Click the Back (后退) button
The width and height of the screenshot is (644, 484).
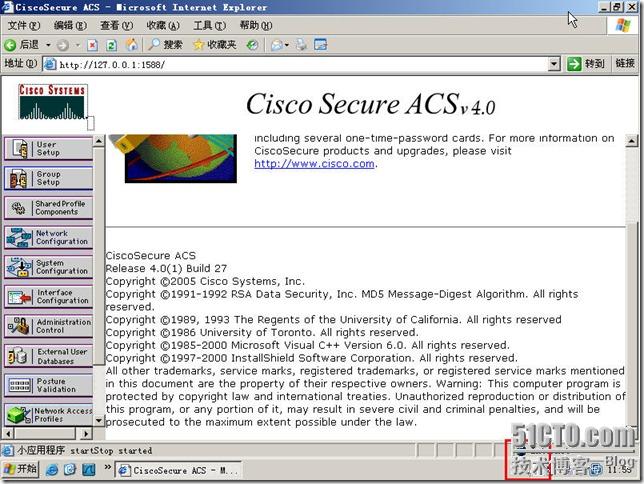click(22, 45)
